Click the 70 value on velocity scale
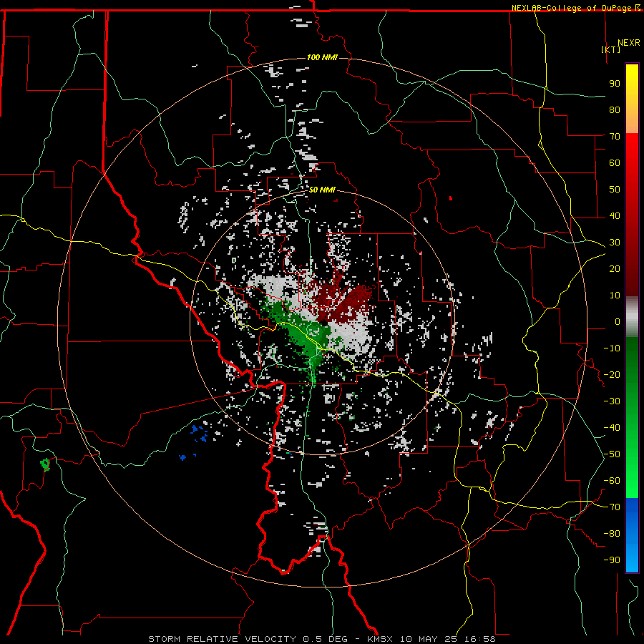 pos(615,137)
